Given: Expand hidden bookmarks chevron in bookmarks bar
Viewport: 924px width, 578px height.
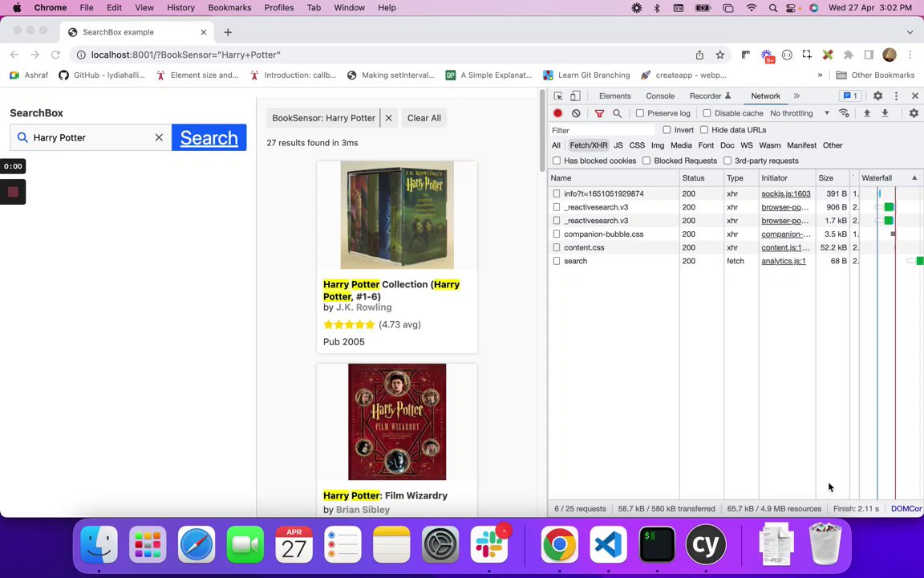Looking at the screenshot, I should tap(820, 75).
